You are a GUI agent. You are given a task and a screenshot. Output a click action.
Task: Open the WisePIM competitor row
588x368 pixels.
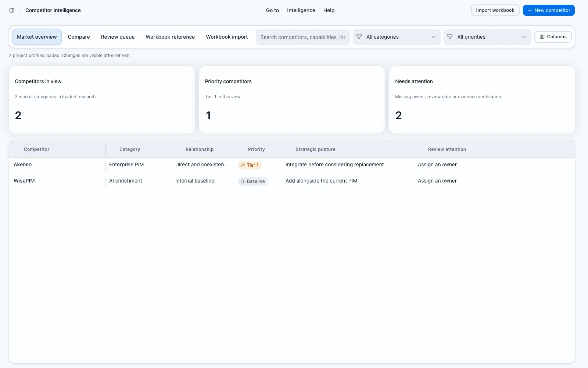[x=292, y=182]
